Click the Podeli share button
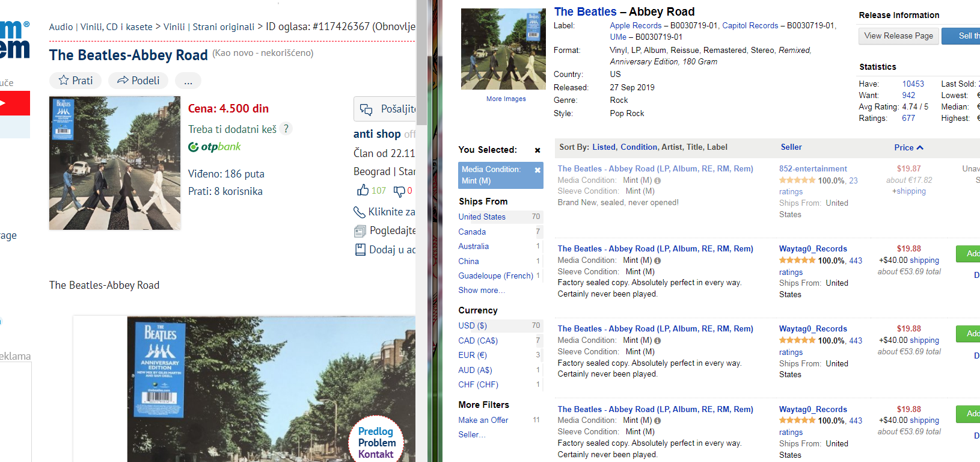 point(138,81)
